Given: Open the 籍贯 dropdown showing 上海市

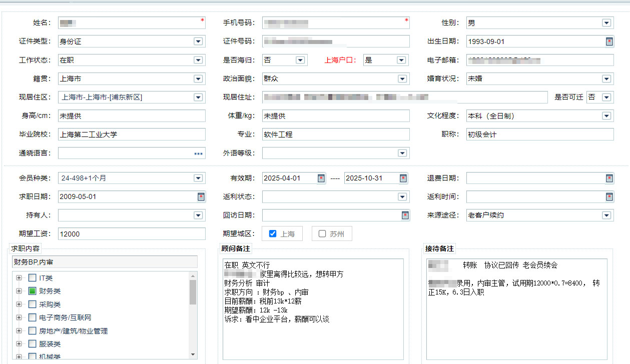Looking at the screenshot, I should pos(198,78).
